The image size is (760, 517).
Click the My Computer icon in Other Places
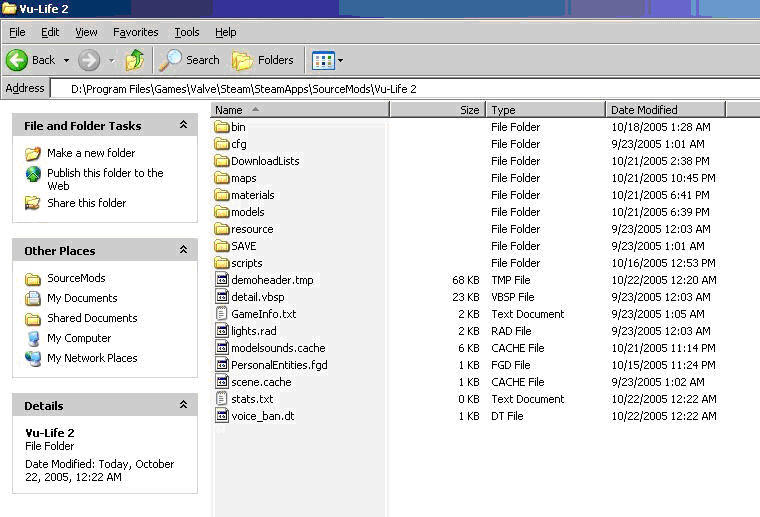pos(33,338)
